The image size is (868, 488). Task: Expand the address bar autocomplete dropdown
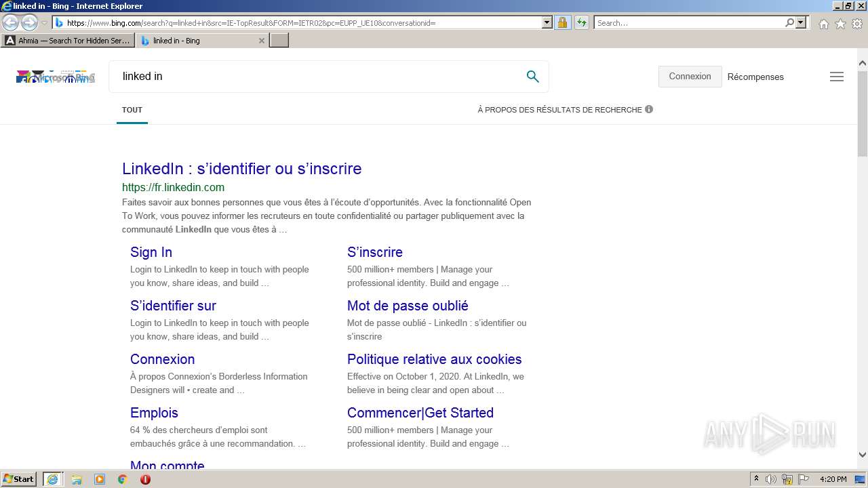[547, 23]
